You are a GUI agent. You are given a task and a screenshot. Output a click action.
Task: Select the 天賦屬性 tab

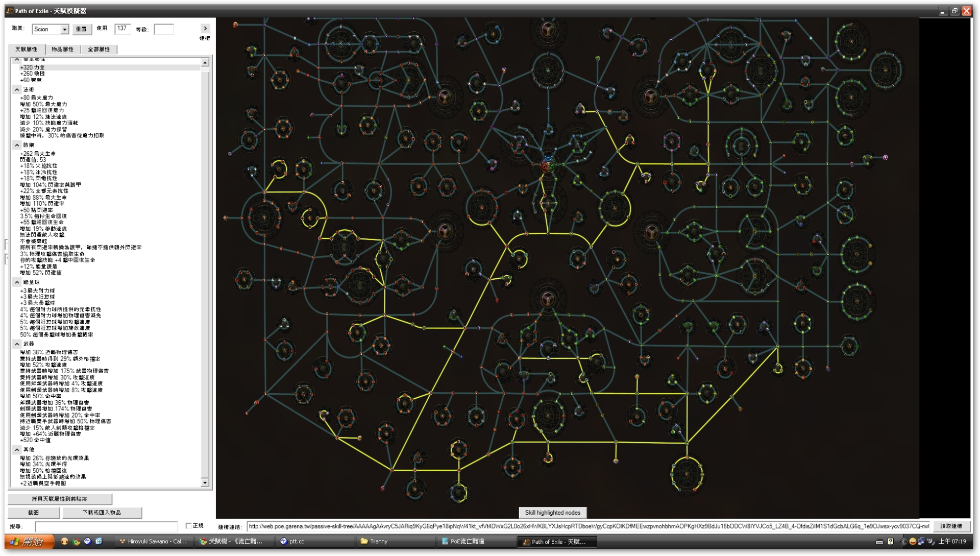[26, 50]
